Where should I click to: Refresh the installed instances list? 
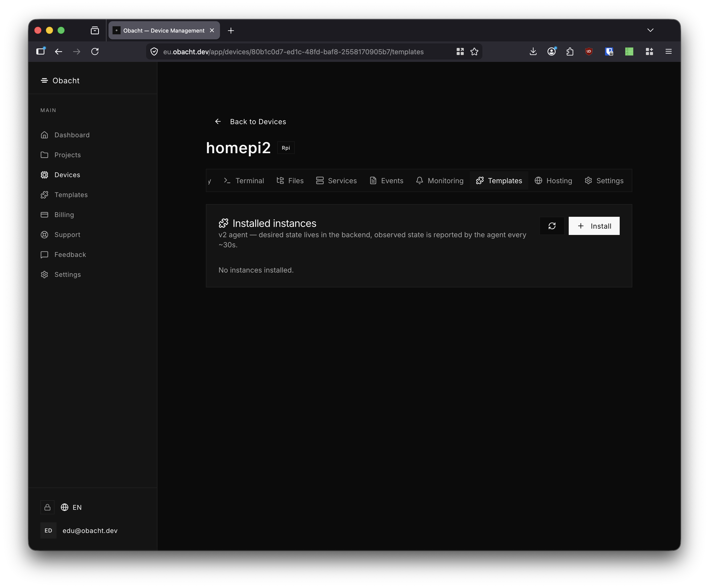tap(552, 226)
